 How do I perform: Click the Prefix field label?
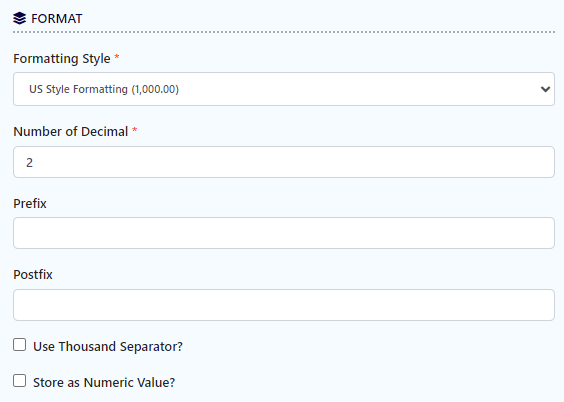30,204
